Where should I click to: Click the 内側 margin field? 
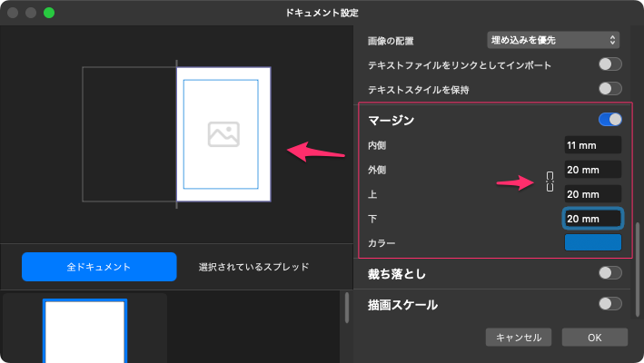click(592, 145)
